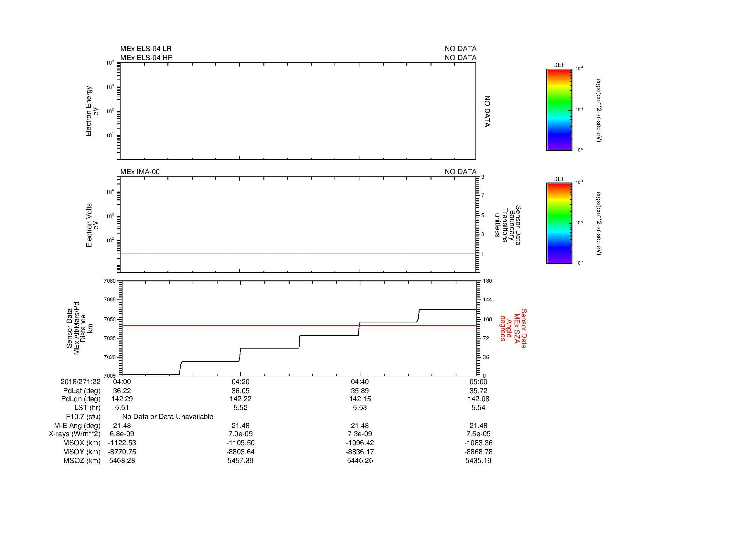Screen dimensions: 756x534
Task: Click the PdLat value '35.72'
Action: pos(478,391)
